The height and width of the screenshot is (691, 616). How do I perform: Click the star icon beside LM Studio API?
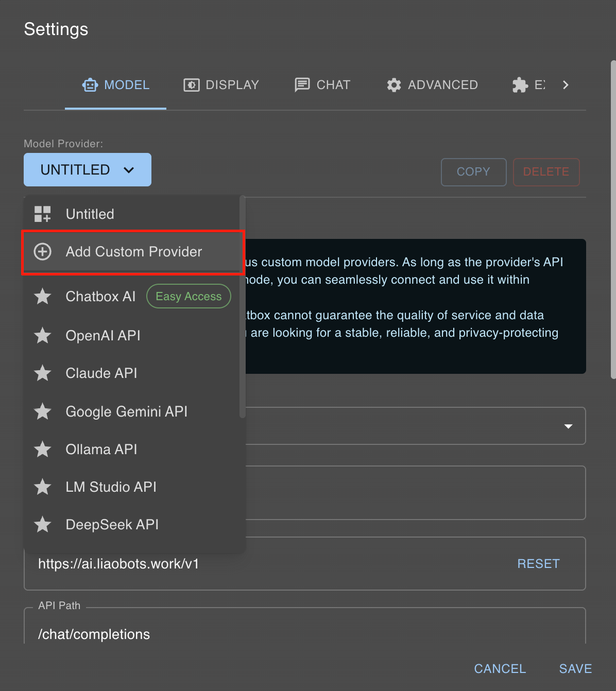[42, 487]
